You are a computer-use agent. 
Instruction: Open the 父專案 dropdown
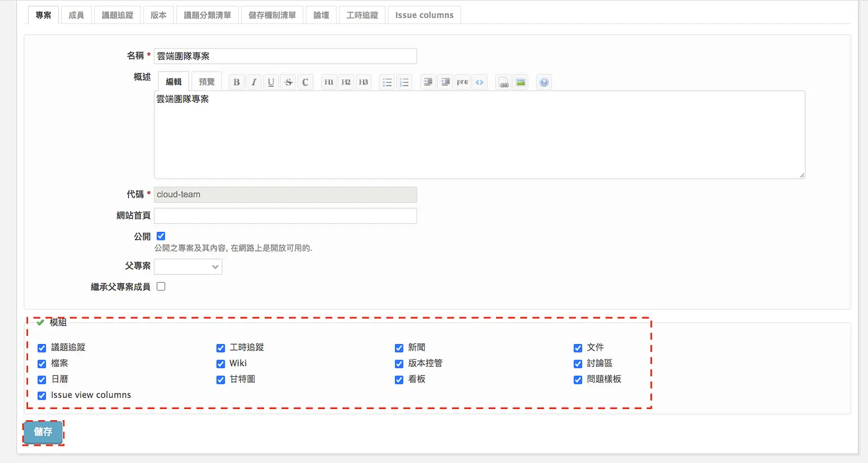pos(188,267)
